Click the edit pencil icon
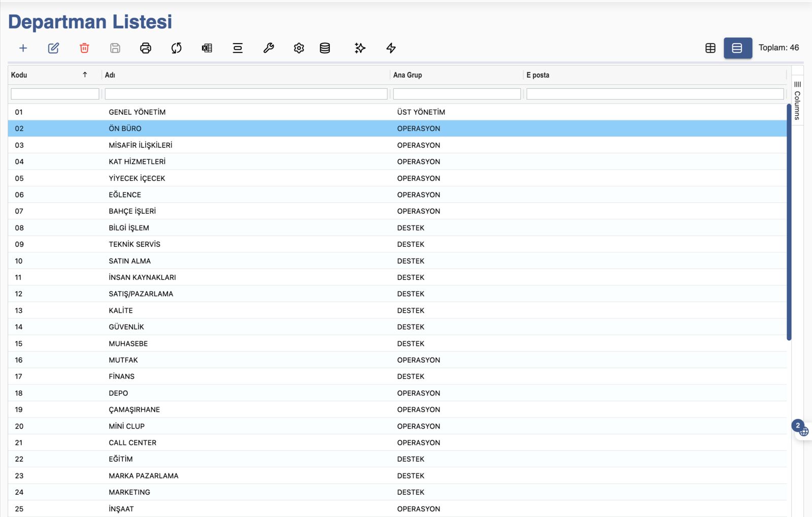This screenshot has height=517, width=812. [53, 48]
